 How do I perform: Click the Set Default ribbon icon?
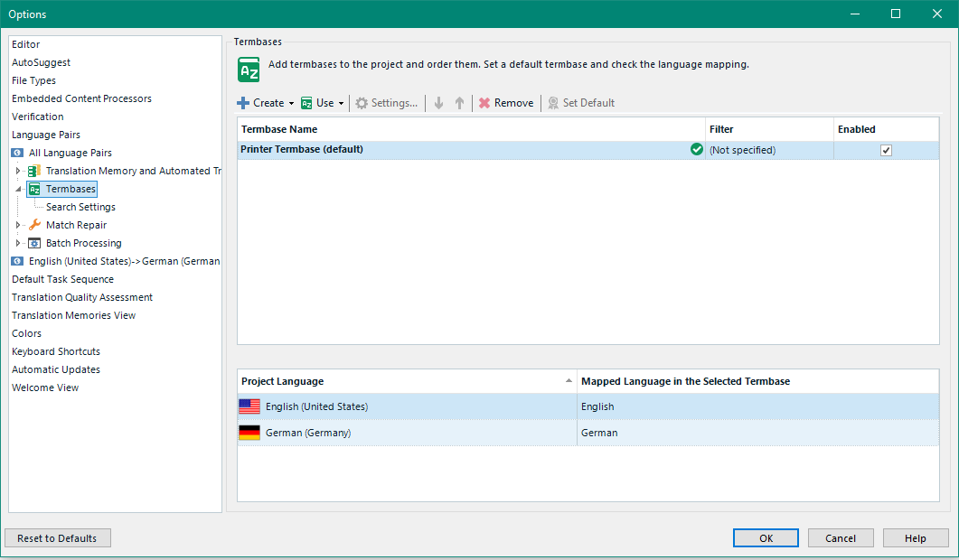553,103
